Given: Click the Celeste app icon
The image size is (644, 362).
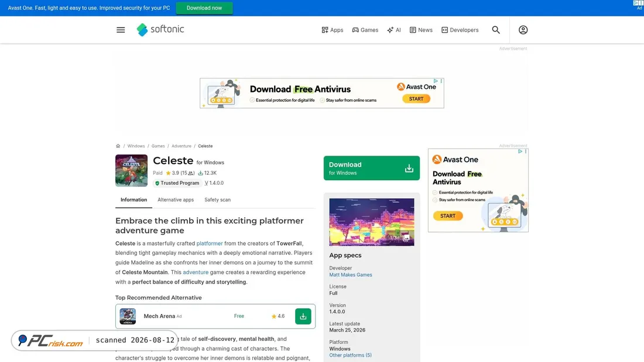Looking at the screenshot, I should (x=131, y=170).
